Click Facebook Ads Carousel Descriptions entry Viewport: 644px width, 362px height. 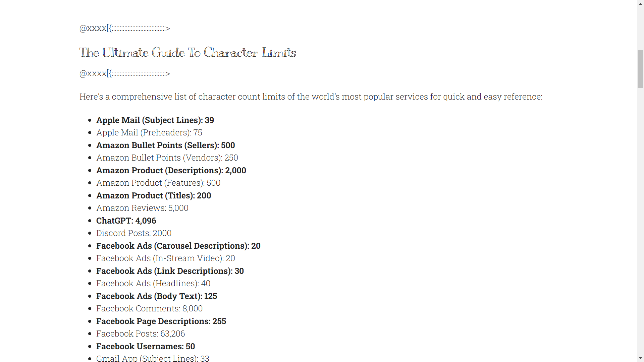[x=178, y=246]
